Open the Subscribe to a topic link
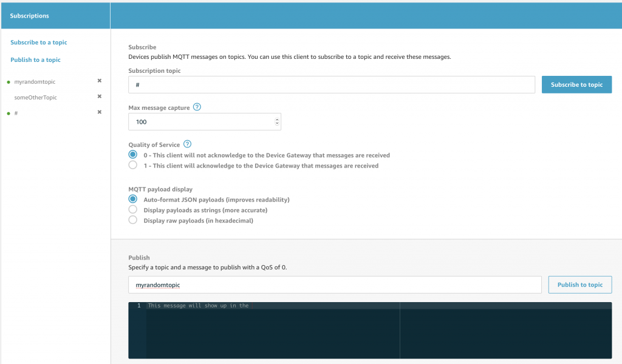This screenshot has height=364, width=622. coord(39,42)
